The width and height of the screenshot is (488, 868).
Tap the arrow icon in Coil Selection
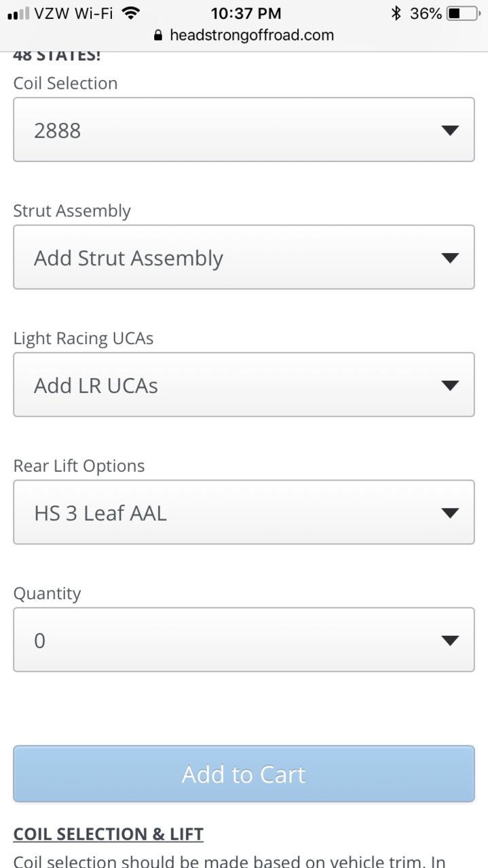coord(449,130)
